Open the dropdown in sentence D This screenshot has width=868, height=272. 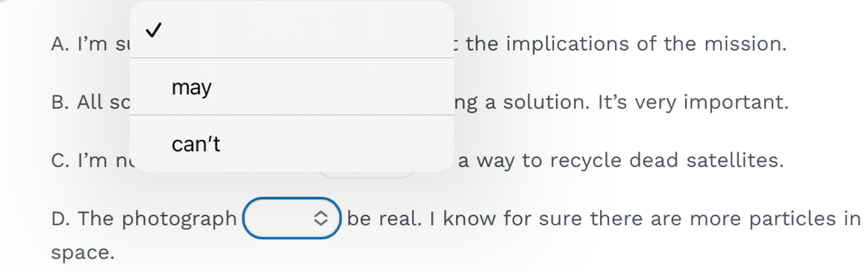coord(293,218)
